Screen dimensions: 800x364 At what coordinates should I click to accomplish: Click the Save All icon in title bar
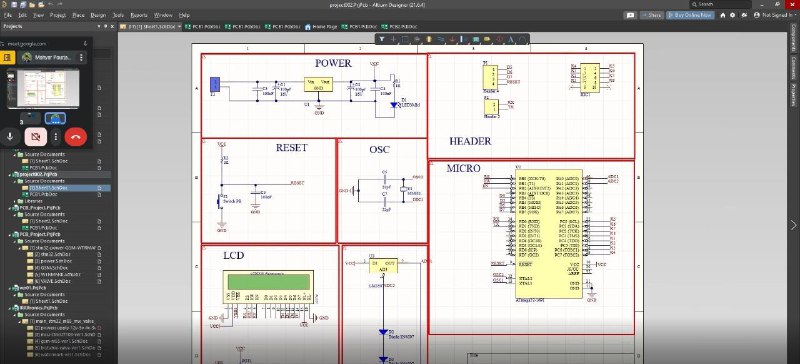point(23,5)
